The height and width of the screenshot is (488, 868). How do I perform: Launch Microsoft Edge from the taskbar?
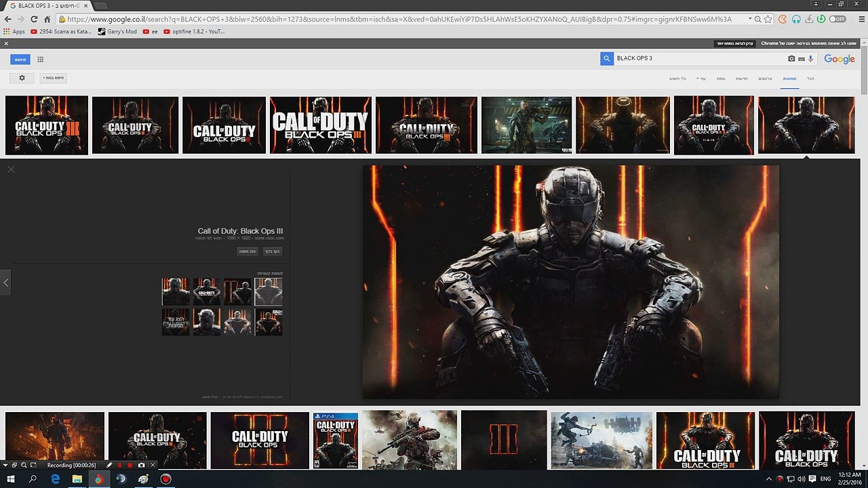55,479
